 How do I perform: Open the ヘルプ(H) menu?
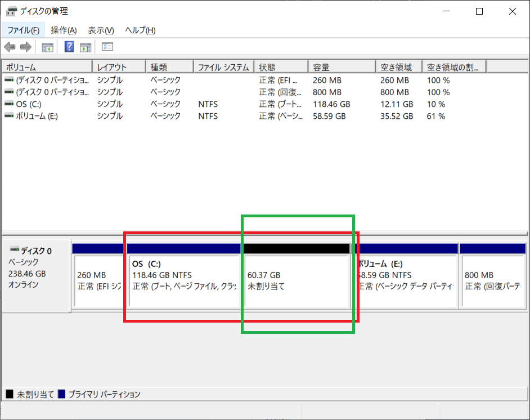(140, 30)
